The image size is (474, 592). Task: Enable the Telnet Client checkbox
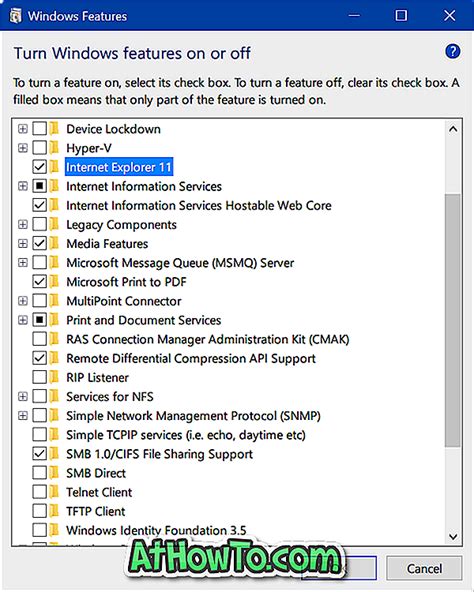(x=40, y=492)
